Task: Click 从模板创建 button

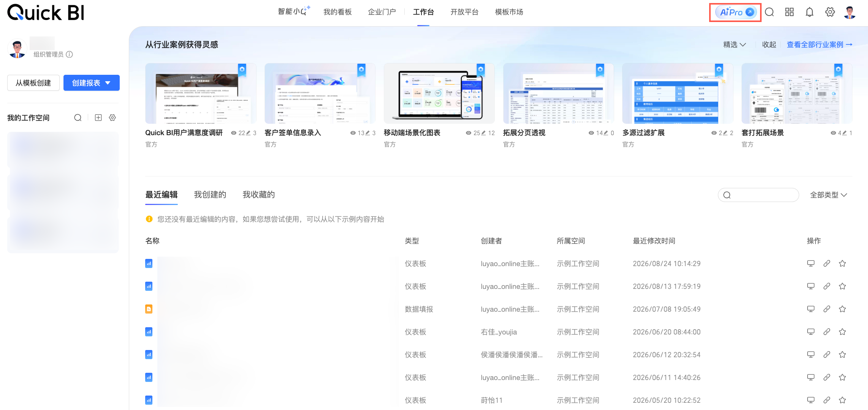Action: (33, 83)
